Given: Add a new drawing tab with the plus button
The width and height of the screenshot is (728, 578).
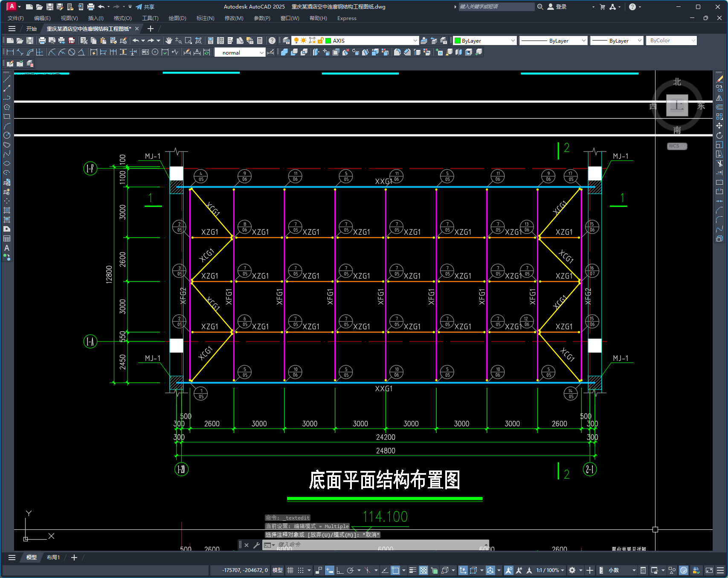Looking at the screenshot, I should tap(150, 29).
